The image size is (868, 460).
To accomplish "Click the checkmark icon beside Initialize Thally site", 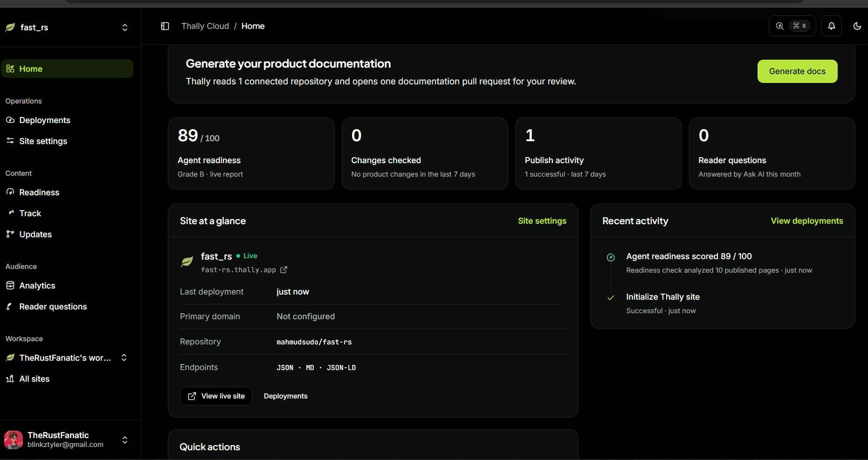I will [x=611, y=298].
